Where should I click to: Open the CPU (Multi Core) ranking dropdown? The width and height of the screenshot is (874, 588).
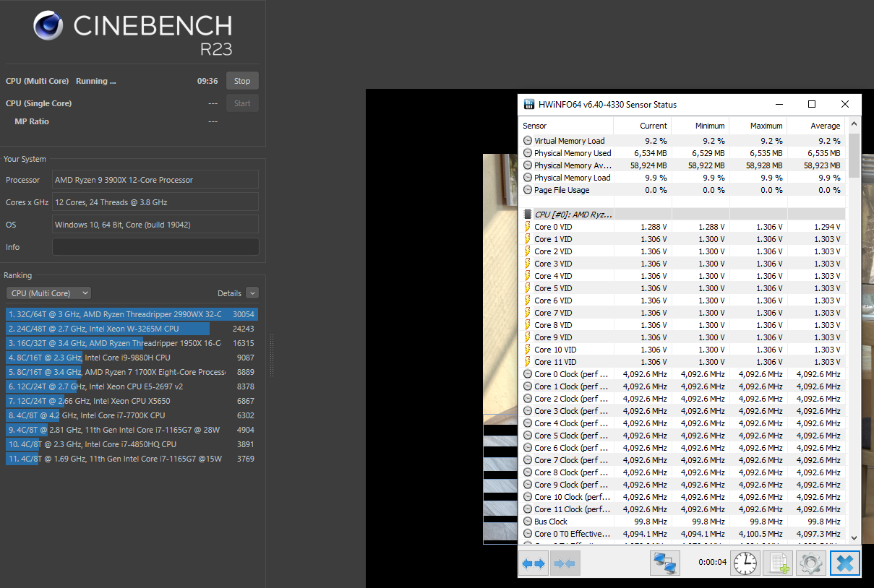point(48,293)
